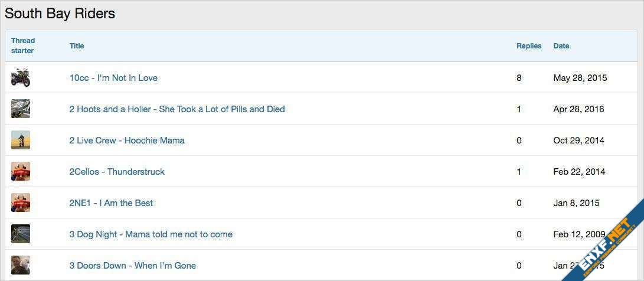Image resolution: width=644 pixels, height=281 pixels.
Task: Click thread starter avatar for 2 Live Crew
Action: point(21,140)
